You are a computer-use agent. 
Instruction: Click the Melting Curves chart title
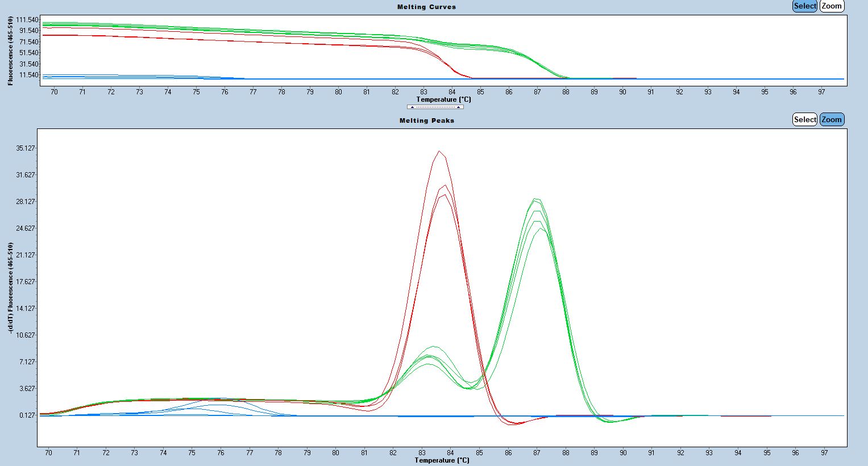[426, 7]
